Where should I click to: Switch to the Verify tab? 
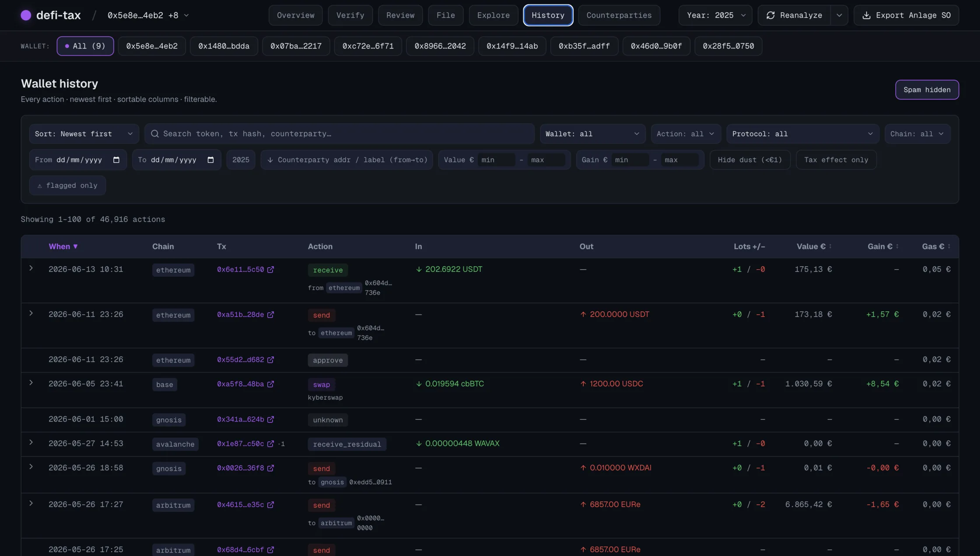pyautogui.click(x=350, y=15)
